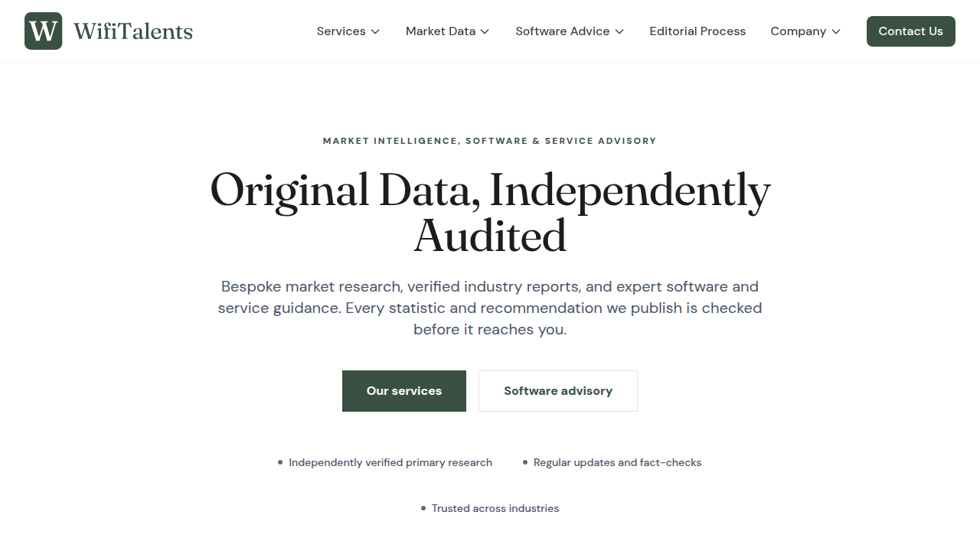Go to the Editorial Process page

click(697, 31)
